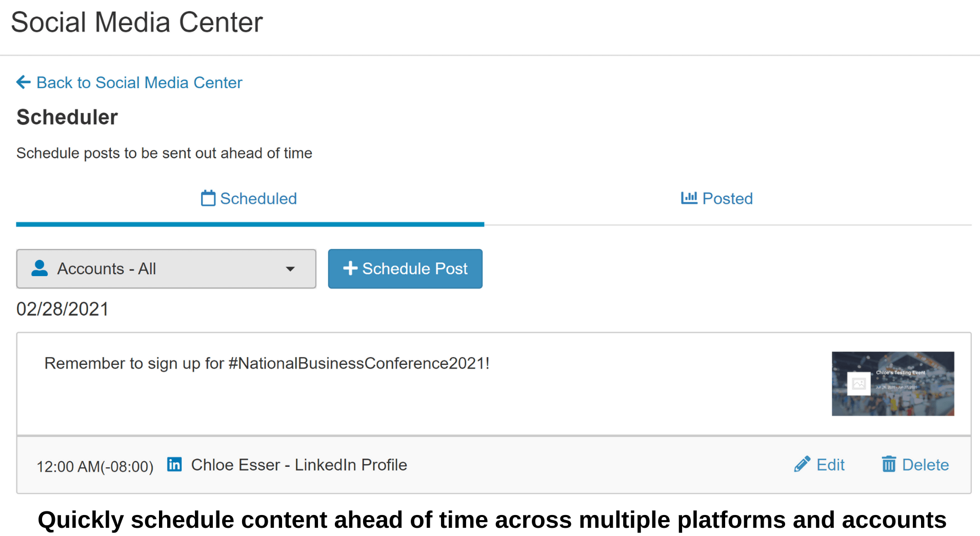Edit the scheduled LinkedIn post
Screen dimensions: 980x536
(x=819, y=465)
